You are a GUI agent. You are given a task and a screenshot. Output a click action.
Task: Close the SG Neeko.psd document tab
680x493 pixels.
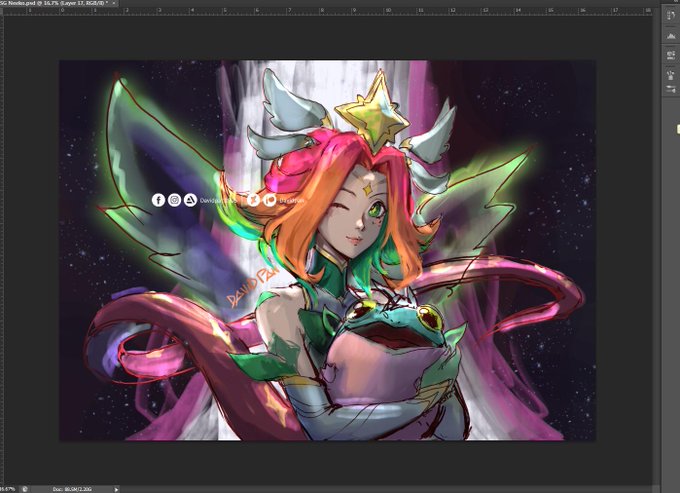pos(114,3)
